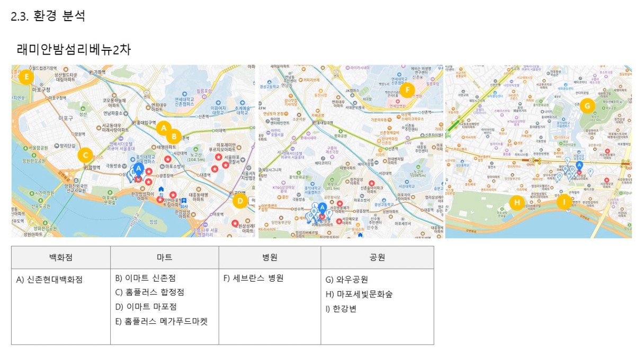Click the '병원' column header
Viewport: 644px width, 362px height.
[270, 257]
